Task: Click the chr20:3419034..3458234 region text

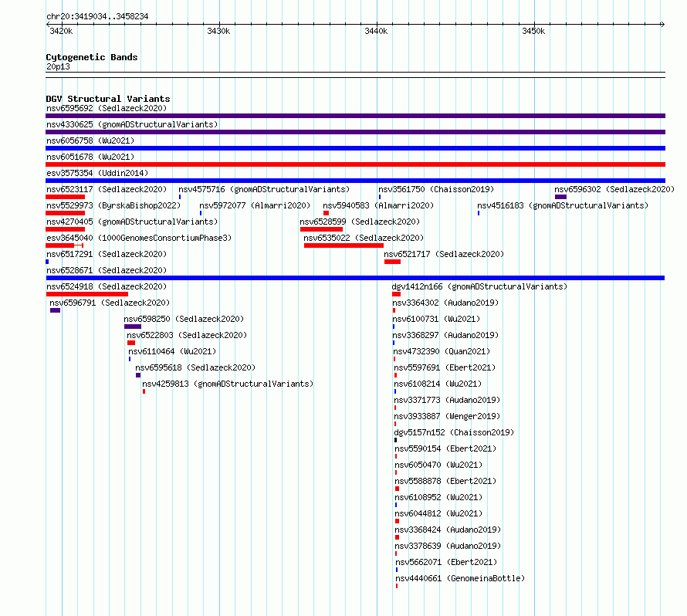Action: click(x=97, y=16)
